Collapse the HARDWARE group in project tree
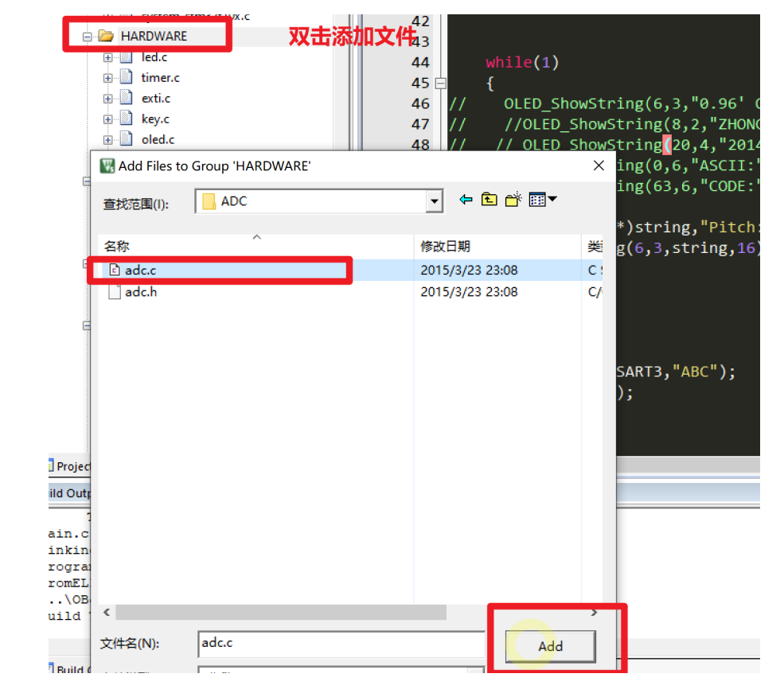 click(87, 37)
